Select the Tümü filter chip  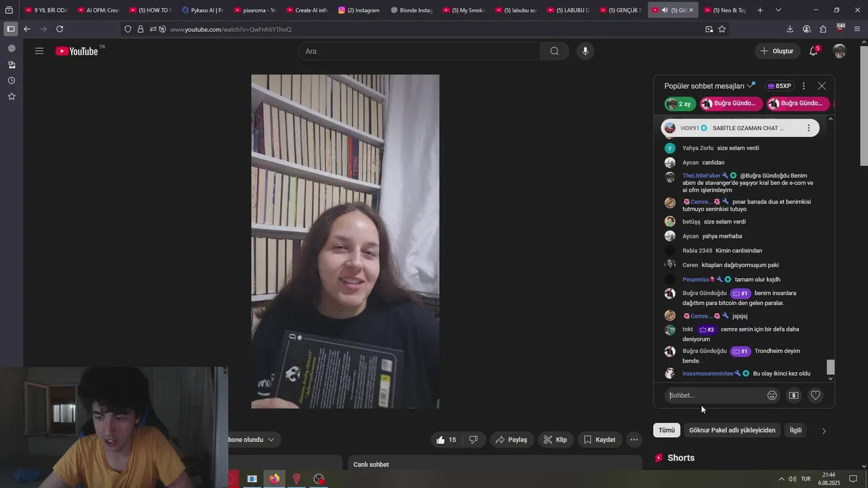pos(667,430)
